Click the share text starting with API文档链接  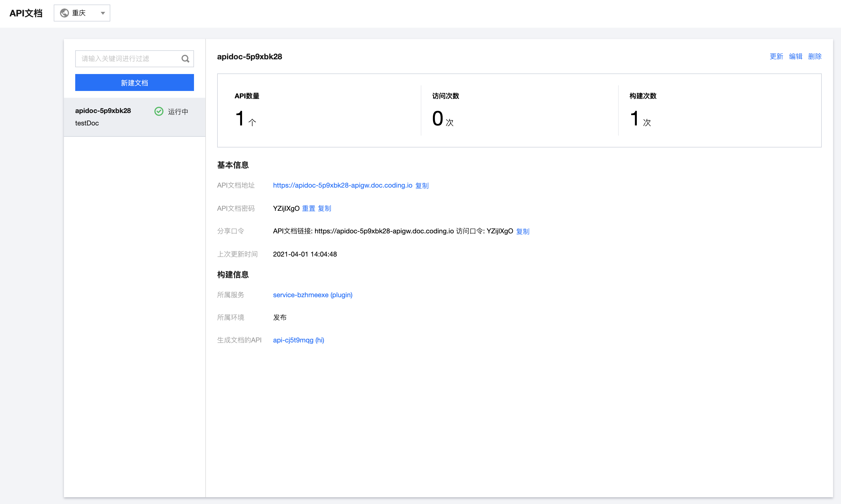(x=393, y=231)
